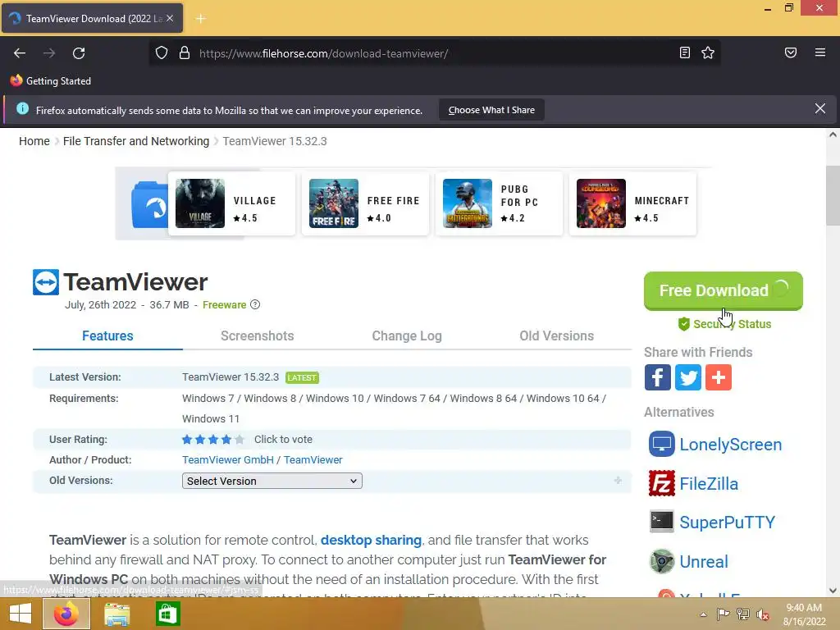Open a new tab with the plus button
The image size is (840, 630).
(200, 19)
